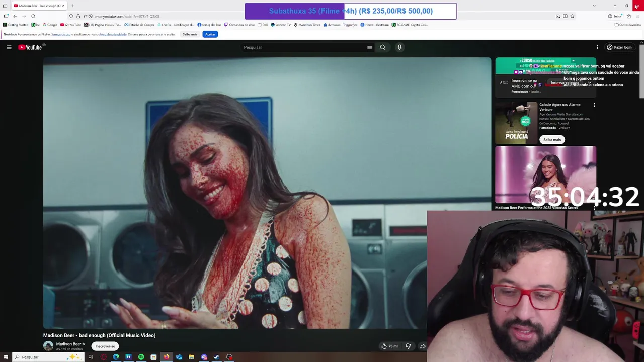Click Inscrever-se subscribe button
Image resolution: width=644 pixels, height=362 pixels.
[105, 346]
